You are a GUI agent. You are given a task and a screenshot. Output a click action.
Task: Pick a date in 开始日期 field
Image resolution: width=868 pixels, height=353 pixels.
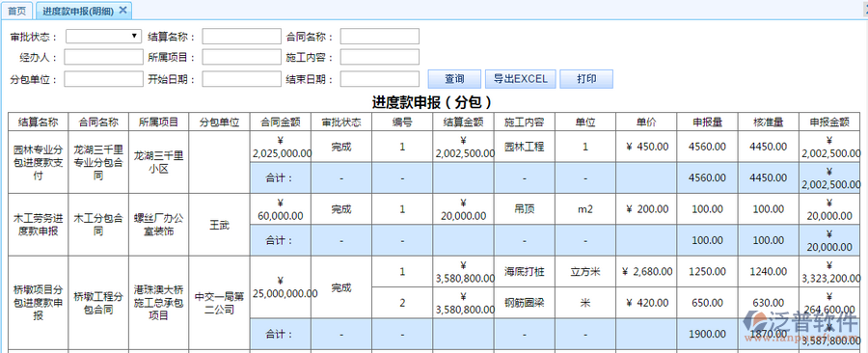pyautogui.click(x=241, y=79)
